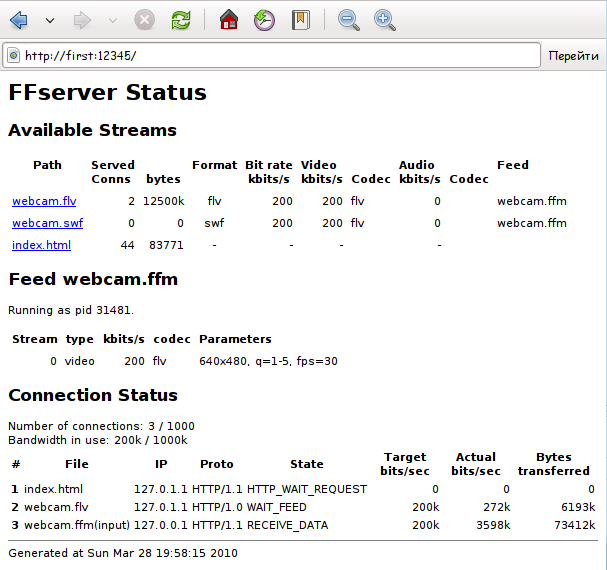Screen dimensions: 607x570
Task: Select the FFserver Status heading
Action: [108, 92]
